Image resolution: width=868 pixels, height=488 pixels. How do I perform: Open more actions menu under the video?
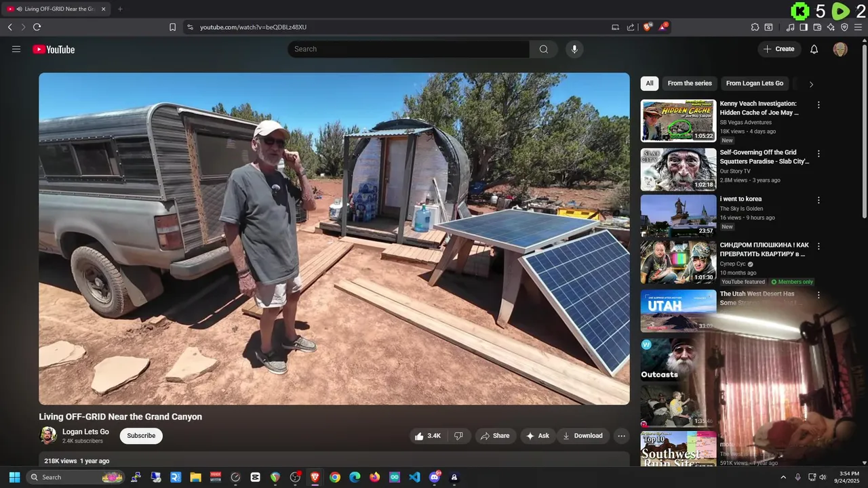coord(621,436)
